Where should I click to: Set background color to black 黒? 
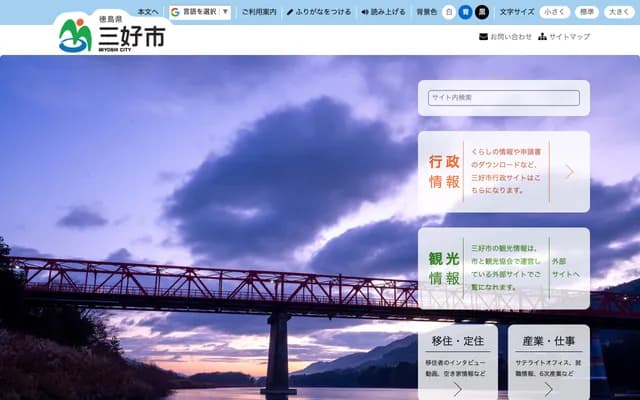coord(482,12)
